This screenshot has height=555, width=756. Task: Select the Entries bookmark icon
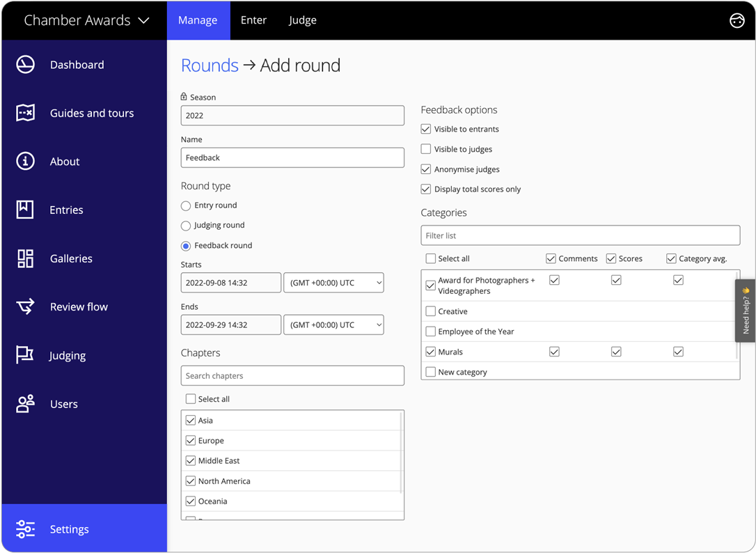(x=26, y=210)
